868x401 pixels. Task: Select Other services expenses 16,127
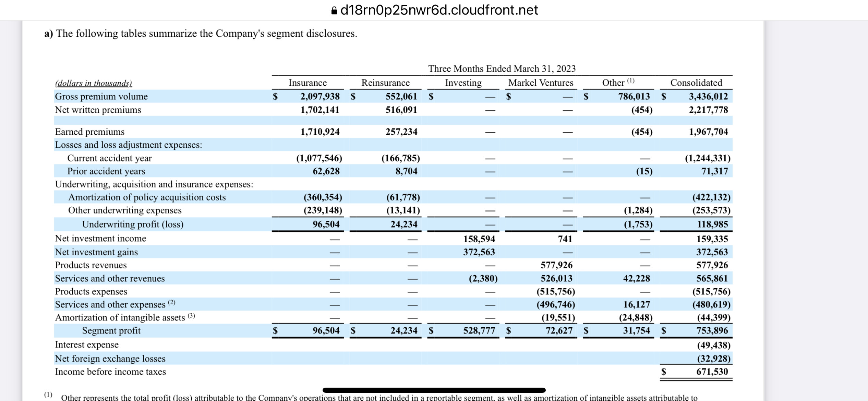636,304
